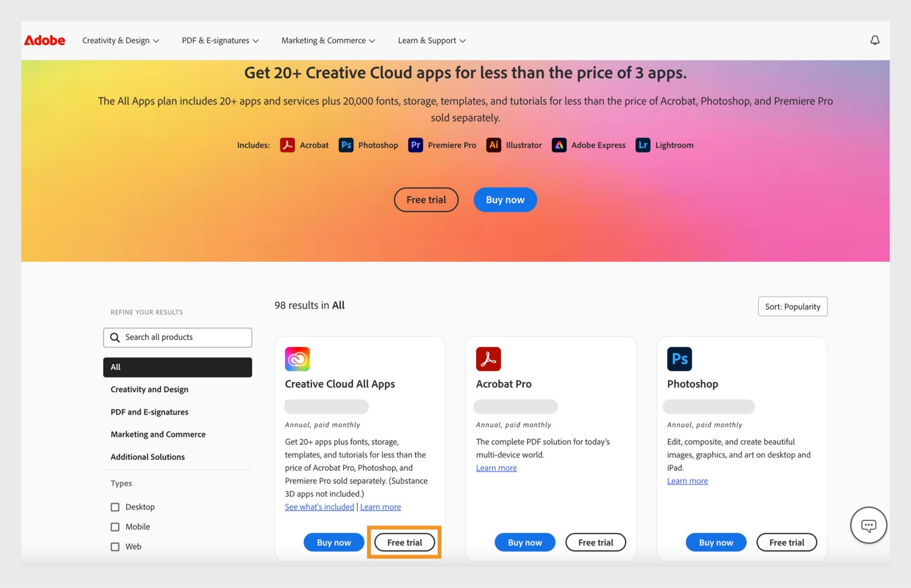
Task: Click the Photoshop app icon
Action: [679, 358]
